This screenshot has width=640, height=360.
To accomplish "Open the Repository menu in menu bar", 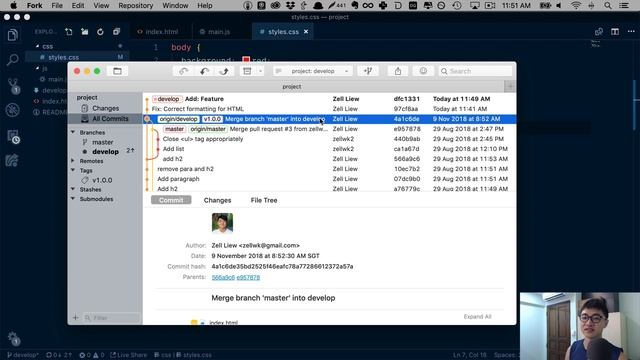I will [x=136, y=5].
